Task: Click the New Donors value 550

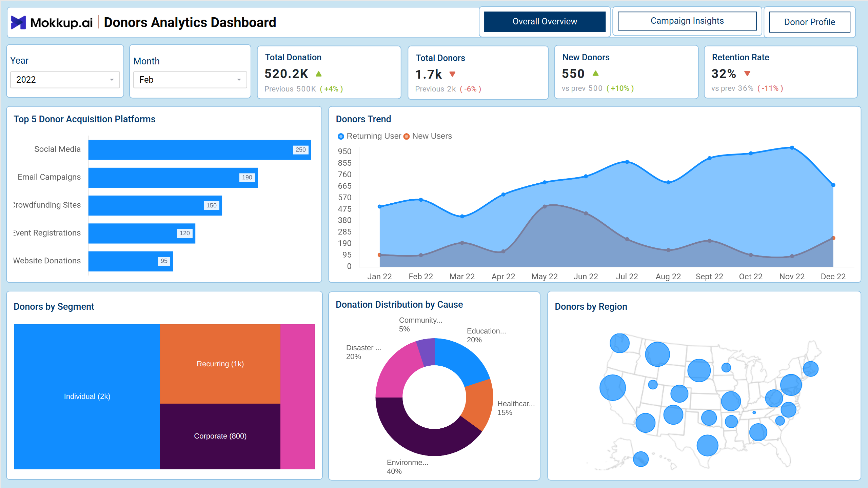Action: (x=573, y=74)
